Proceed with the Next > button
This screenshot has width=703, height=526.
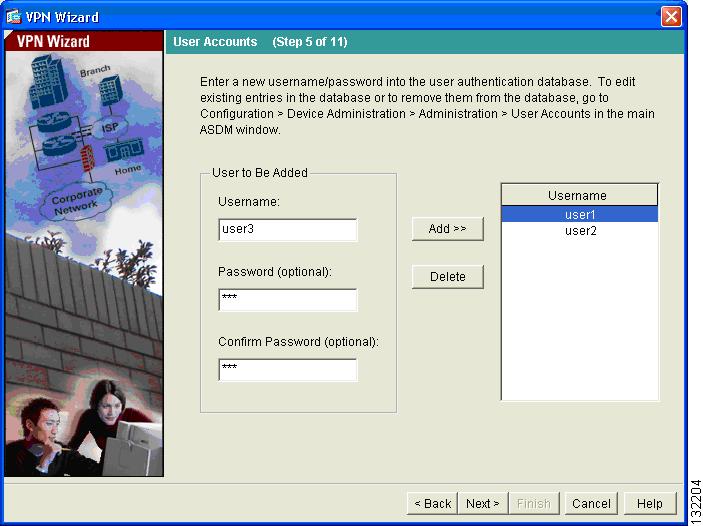pos(483,504)
